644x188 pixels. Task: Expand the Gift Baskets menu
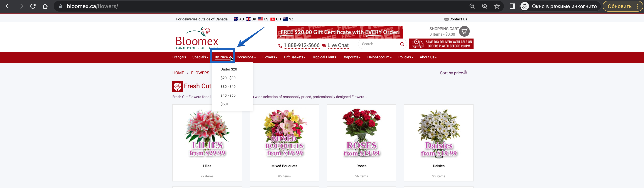point(295,57)
